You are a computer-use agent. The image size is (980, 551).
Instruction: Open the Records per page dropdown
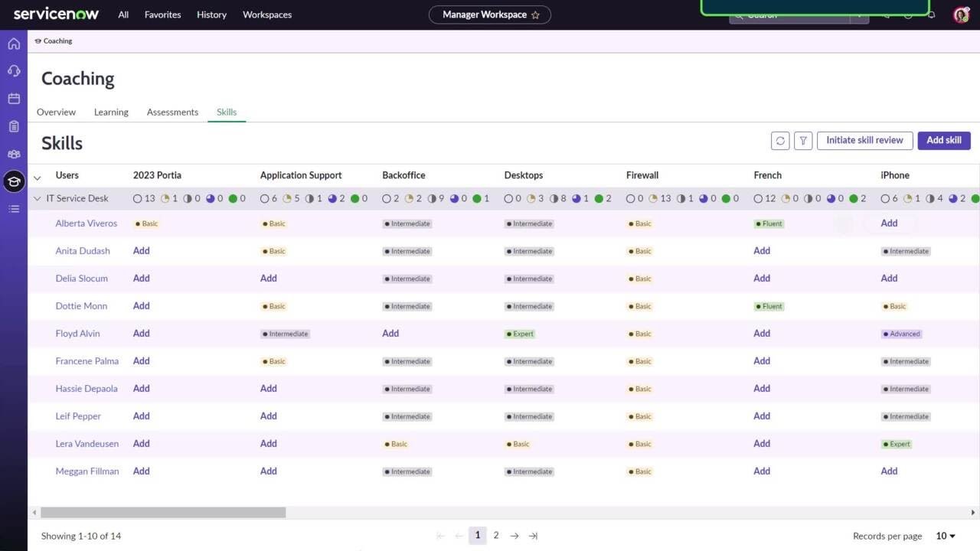[945, 536]
